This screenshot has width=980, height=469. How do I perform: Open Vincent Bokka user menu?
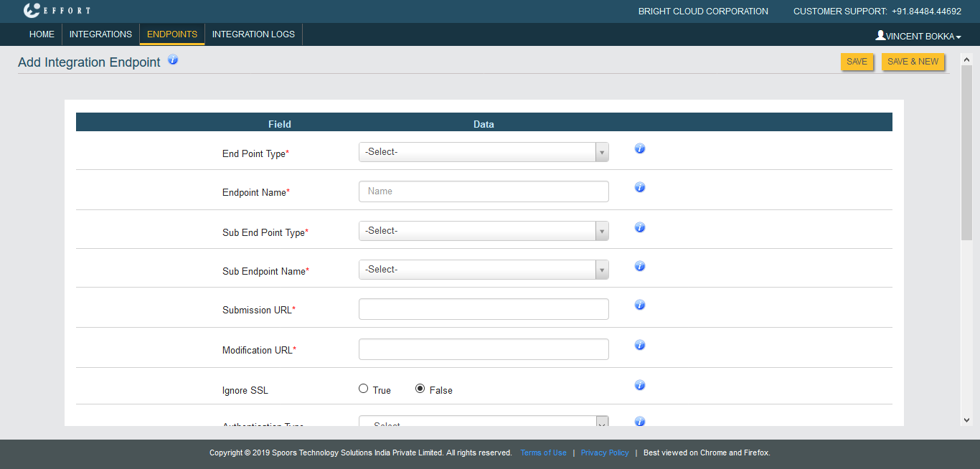pyautogui.click(x=918, y=36)
